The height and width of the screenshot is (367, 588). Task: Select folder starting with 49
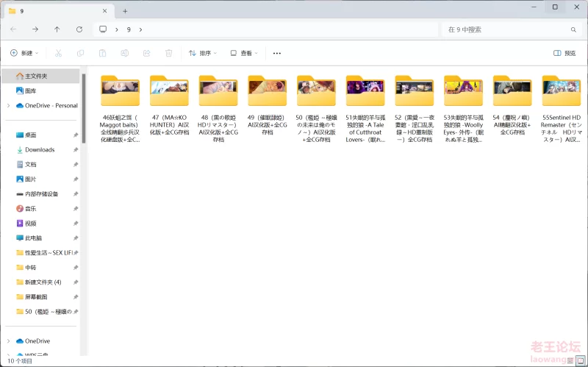click(x=268, y=106)
